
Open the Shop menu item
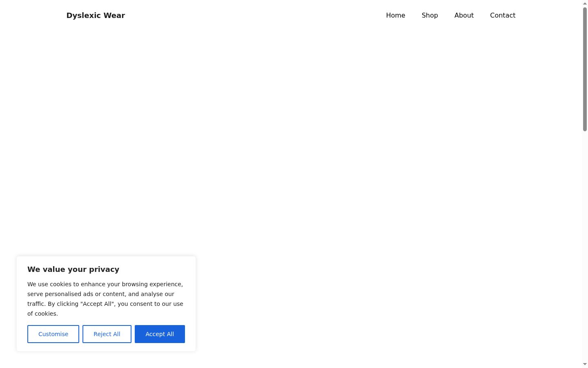tap(430, 15)
